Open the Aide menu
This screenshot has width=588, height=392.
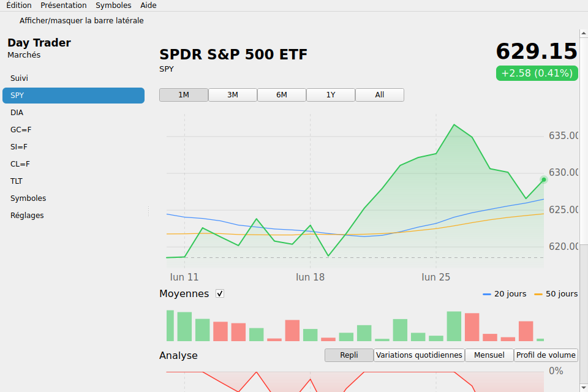148,6
